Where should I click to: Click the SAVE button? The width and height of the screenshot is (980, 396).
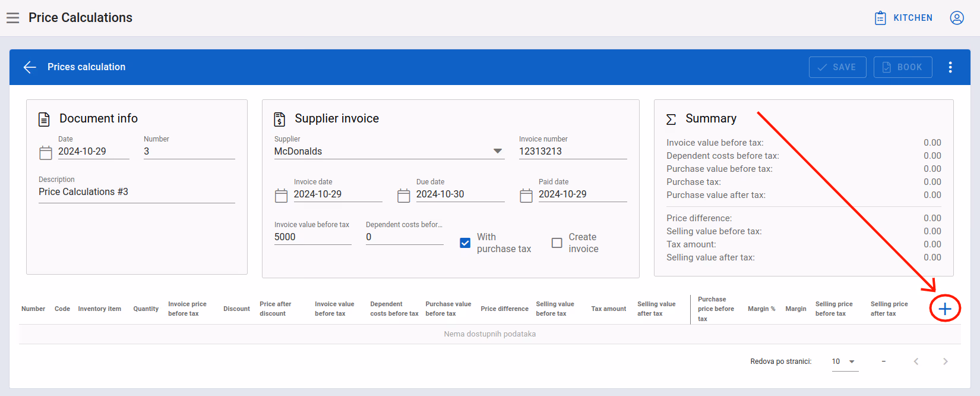click(x=837, y=67)
